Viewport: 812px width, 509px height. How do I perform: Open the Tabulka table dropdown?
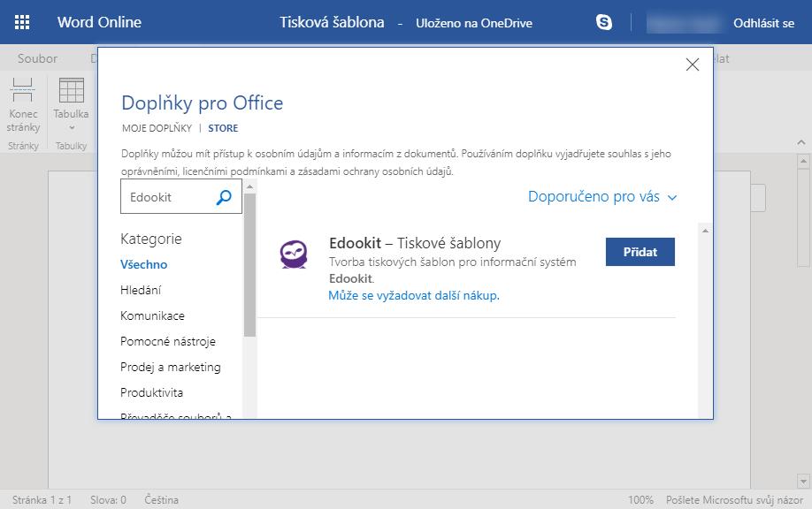tap(71, 107)
